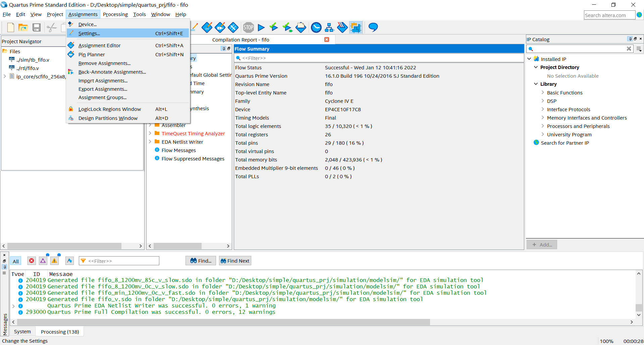Image resolution: width=644 pixels, height=345 pixels.
Task: Expand the Basic Functions library category
Action: (543, 92)
